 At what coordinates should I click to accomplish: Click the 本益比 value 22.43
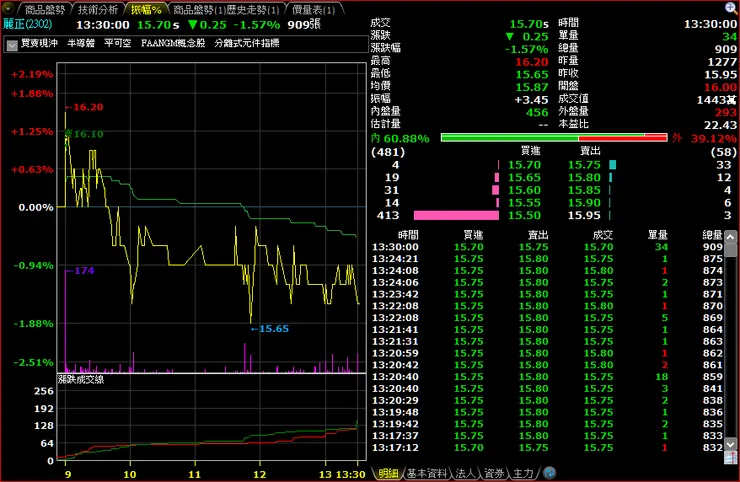click(720, 125)
